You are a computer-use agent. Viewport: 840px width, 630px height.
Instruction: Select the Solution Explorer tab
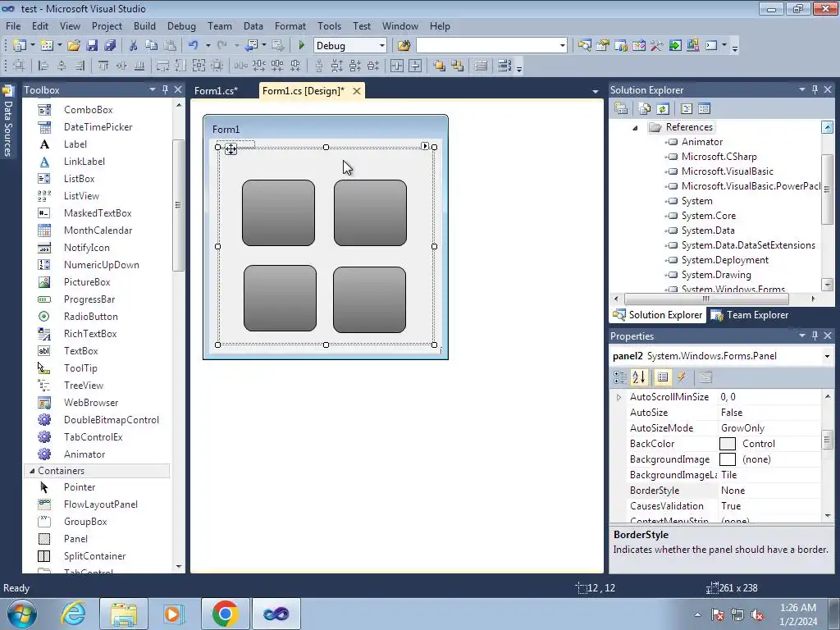pos(658,315)
